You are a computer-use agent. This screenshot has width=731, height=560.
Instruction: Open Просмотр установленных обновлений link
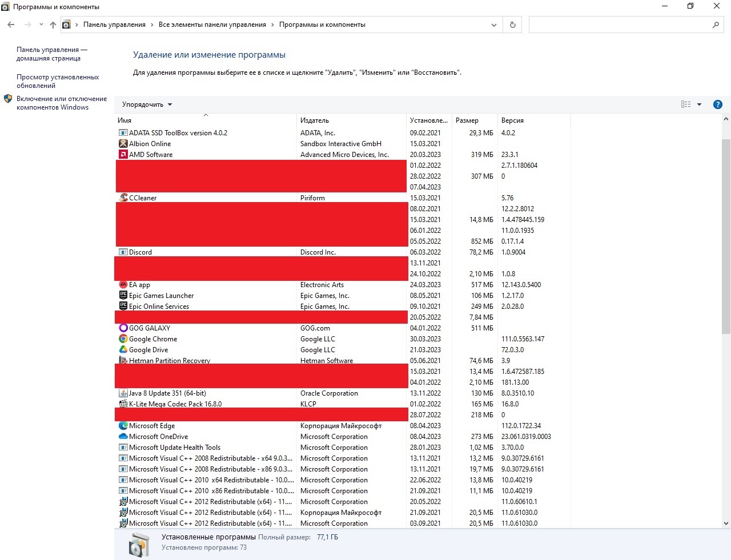[58, 81]
